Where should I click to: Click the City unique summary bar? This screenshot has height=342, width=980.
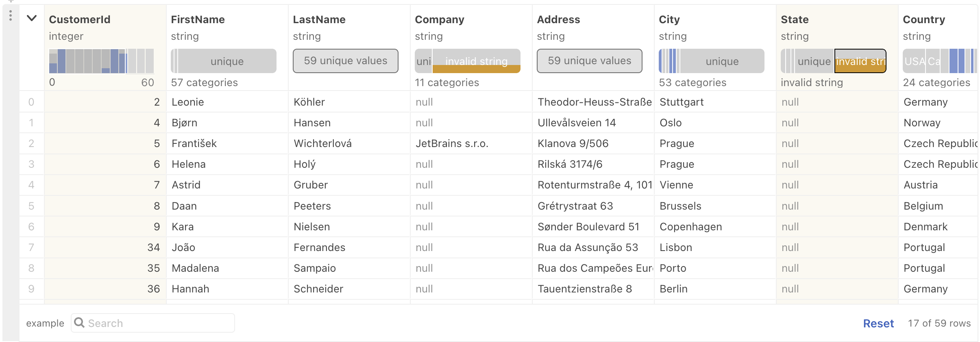tap(722, 61)
